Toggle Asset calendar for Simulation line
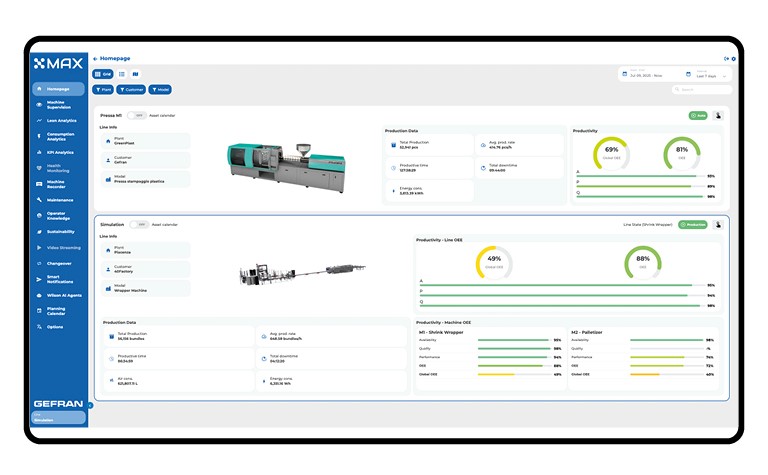This screenshot has width=768, height=475. 139,224
